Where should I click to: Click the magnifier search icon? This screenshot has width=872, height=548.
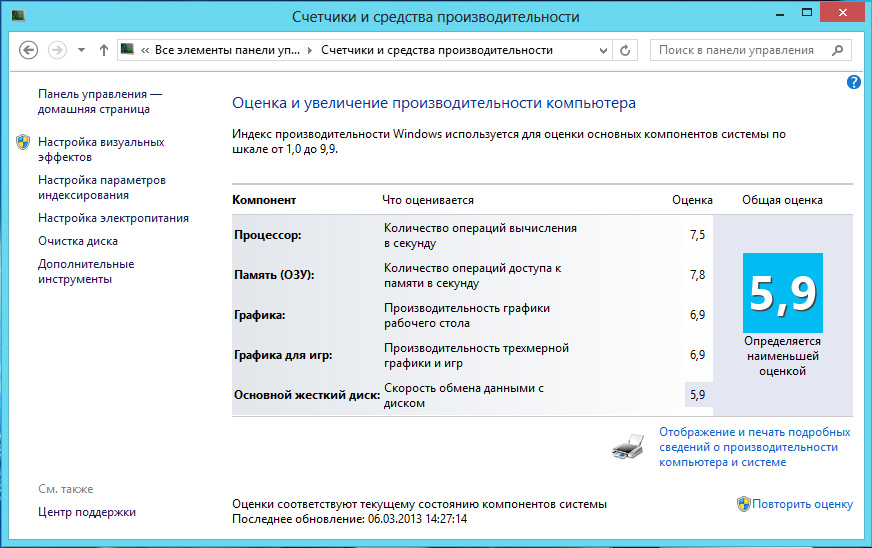(838, 50)
